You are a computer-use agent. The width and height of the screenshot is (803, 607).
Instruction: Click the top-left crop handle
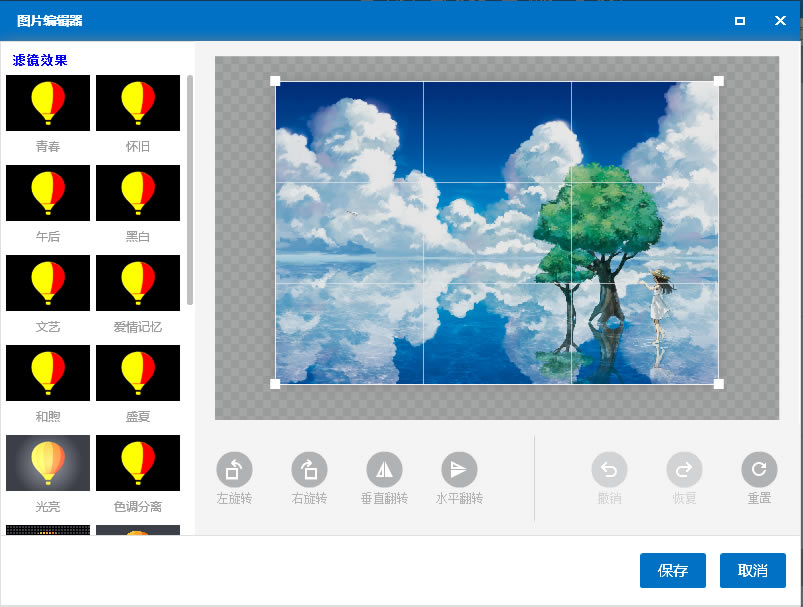(275, 81)
